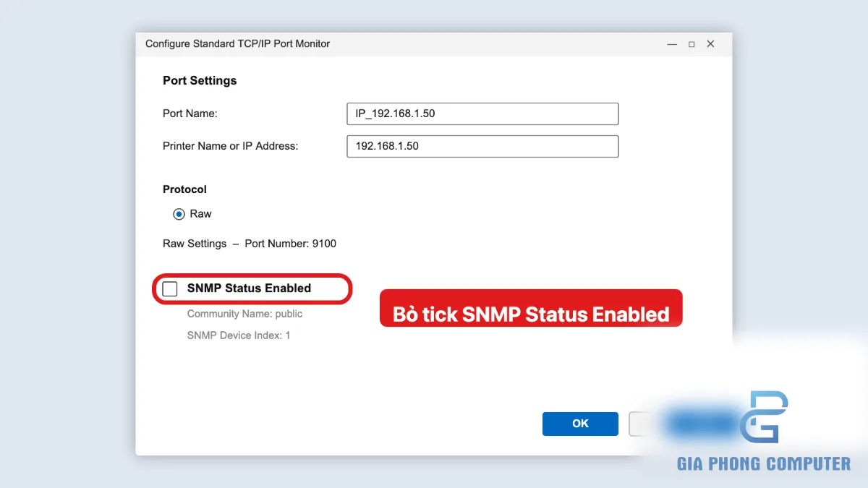Minimize the Configure Standard TCP/IP Port Monitor window
Viewport: 868px width, 488px height.
click(672, 44)
